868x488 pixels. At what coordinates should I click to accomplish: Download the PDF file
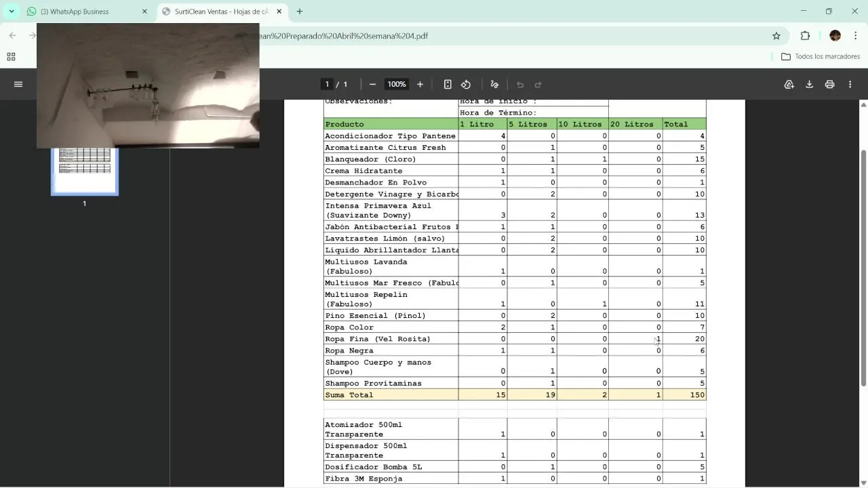click(x=809, y=84)
